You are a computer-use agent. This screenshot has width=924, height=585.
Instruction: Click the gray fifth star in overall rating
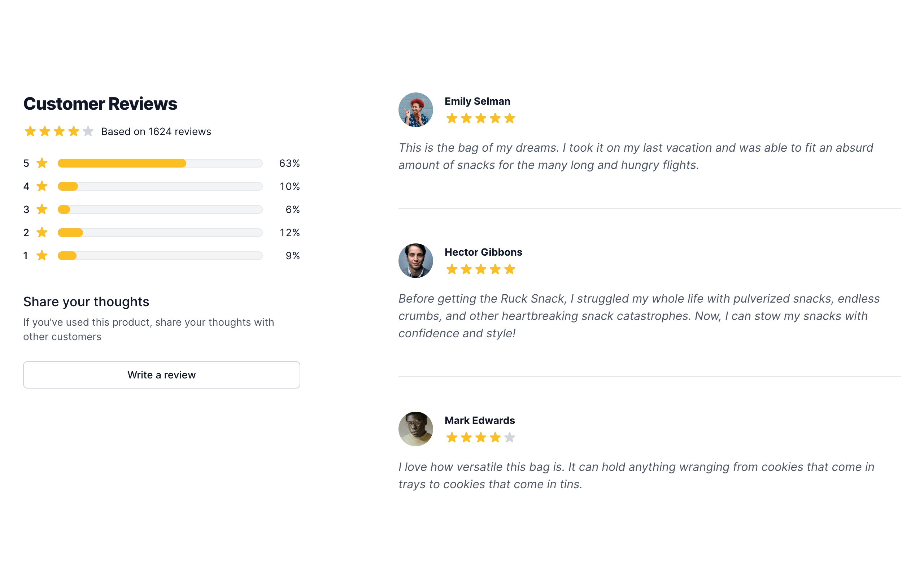[88, 131]
